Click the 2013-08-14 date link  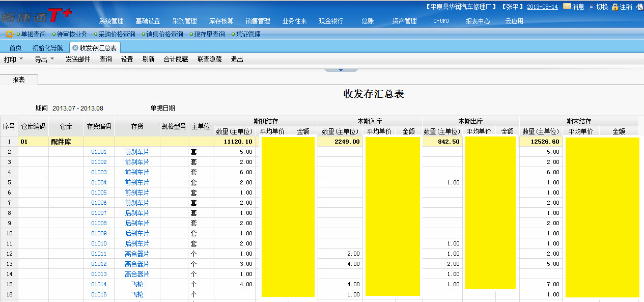pyautogui.click(x=542, y=7)
